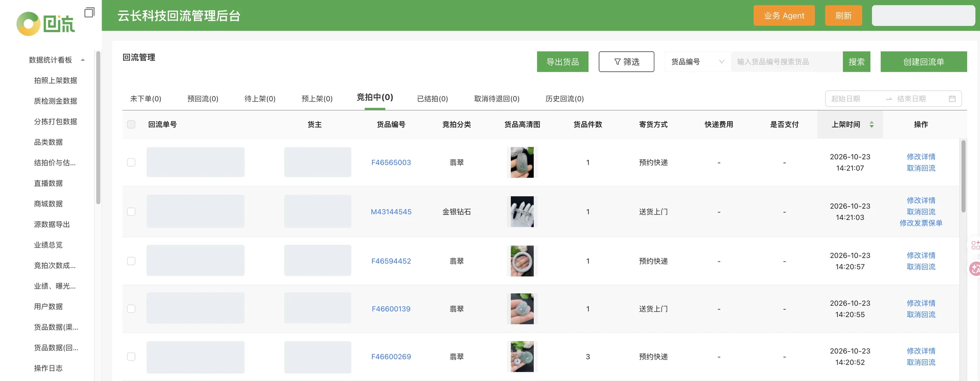Open the bangle thumbnail for F46594452

(x=522, y=261)
